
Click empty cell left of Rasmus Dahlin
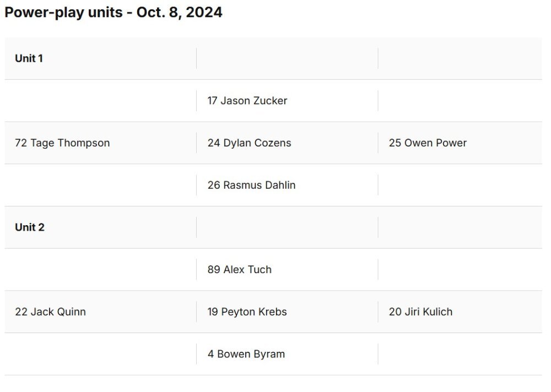pos(100,185)
